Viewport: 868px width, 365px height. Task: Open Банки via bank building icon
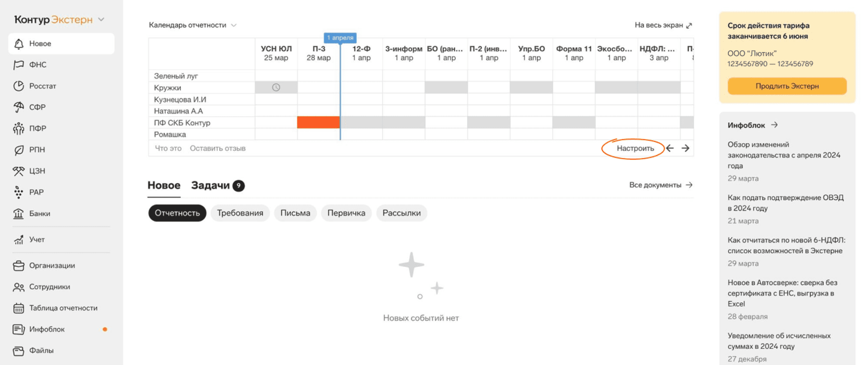19,214
